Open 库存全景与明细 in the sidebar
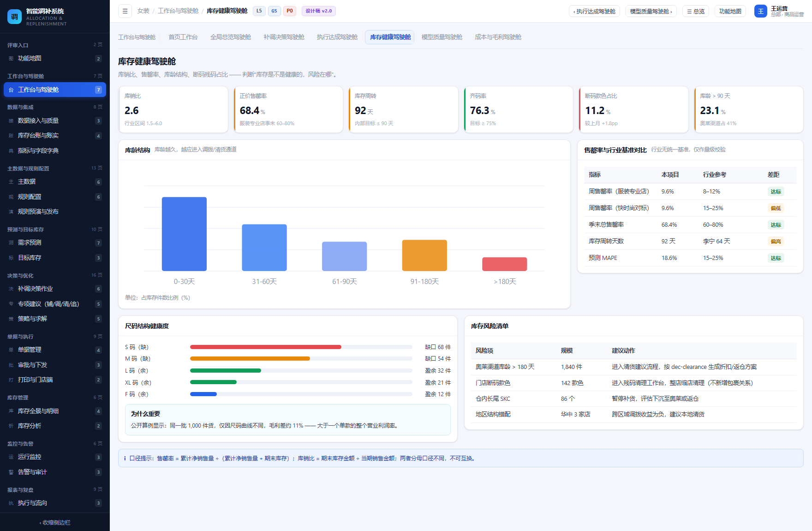Viewport: 812px width, 531px height. 55,411
